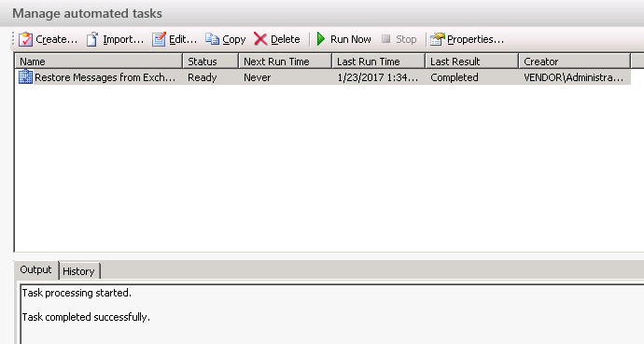Sort by the Last Result column header
Viewport: 644px width, 344px height.
[x=472, y=62]
